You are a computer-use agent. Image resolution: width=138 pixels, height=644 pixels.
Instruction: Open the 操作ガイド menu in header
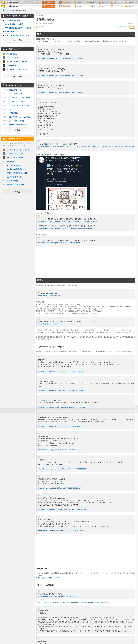tap(79, 6)
